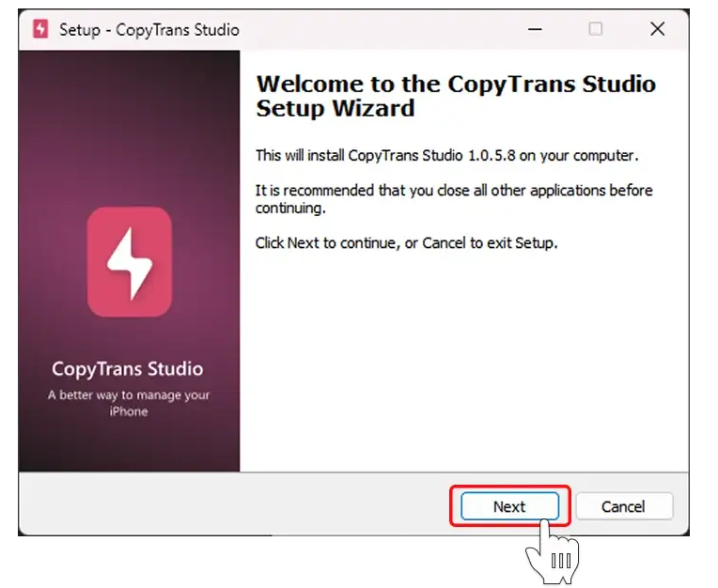718x588 pixels.
Task: Click the "This will install CopyTrans Studio 1.0.5.8" line
Action: point(446,156)
